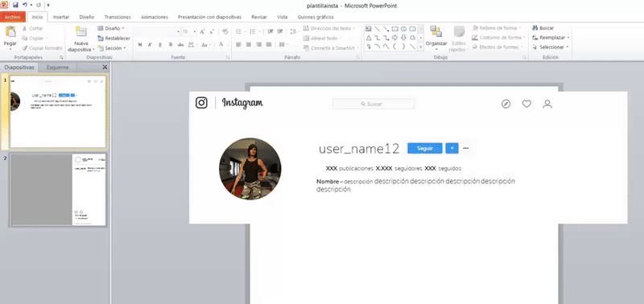Select slide 1 thumbnail

click(x=58, y=112)
